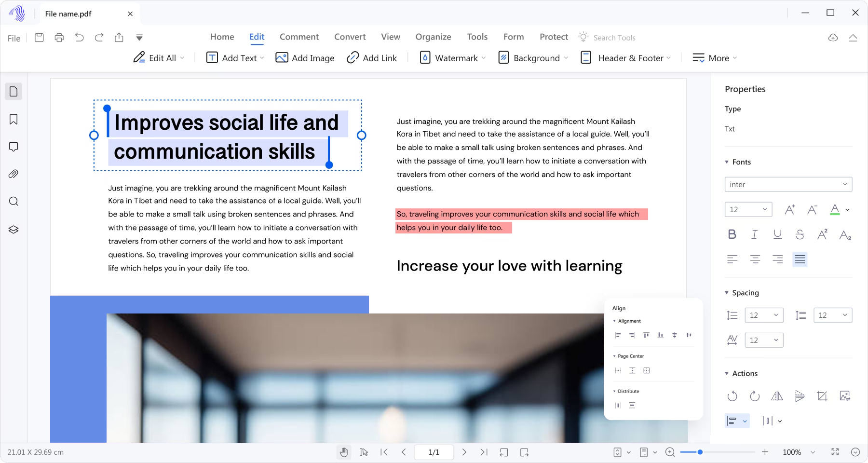Image resolution: width=868 pixels, height=463 pixels.
Task: Open the Bookmarks panel in the sidebar
Action: (14, 119)
